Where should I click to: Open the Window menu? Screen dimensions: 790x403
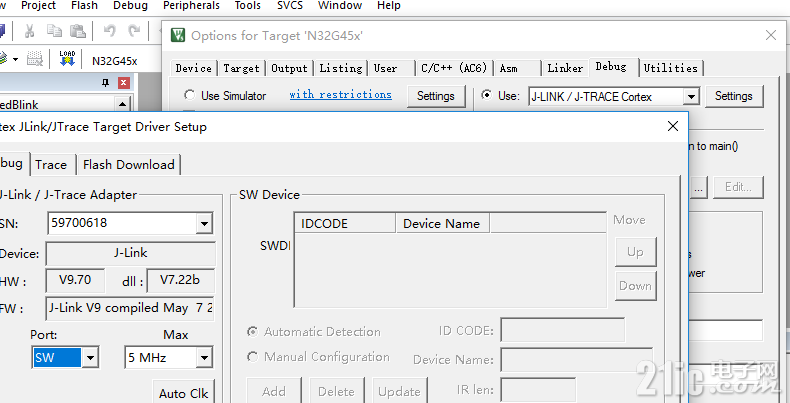point(340,6)
